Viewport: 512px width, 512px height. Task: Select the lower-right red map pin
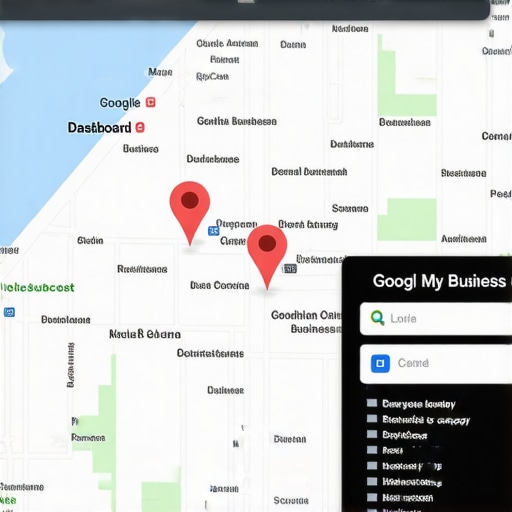(267, 257)
